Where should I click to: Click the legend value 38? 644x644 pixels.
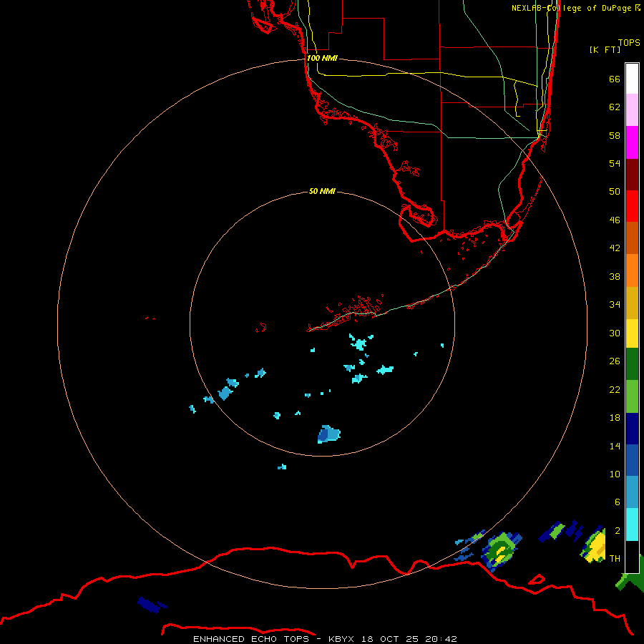tap(615, 276)
